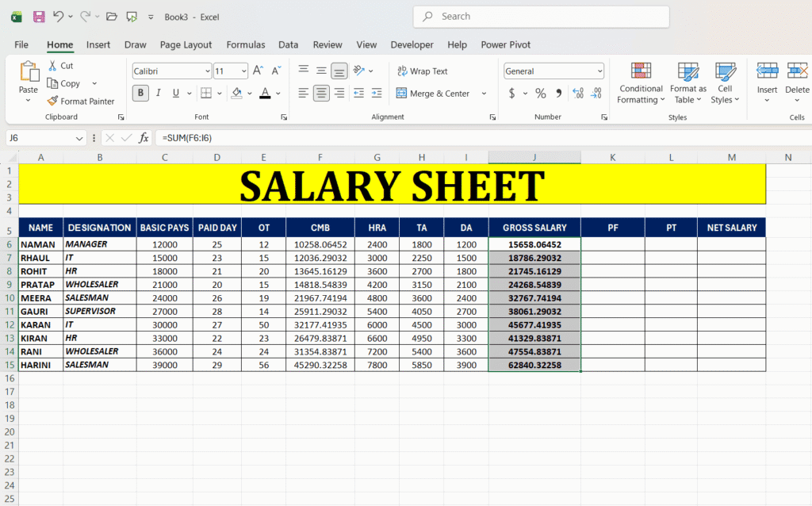Open the File tab
The image size is (812, 506).
pyautogui.click(x=21, y=44)
